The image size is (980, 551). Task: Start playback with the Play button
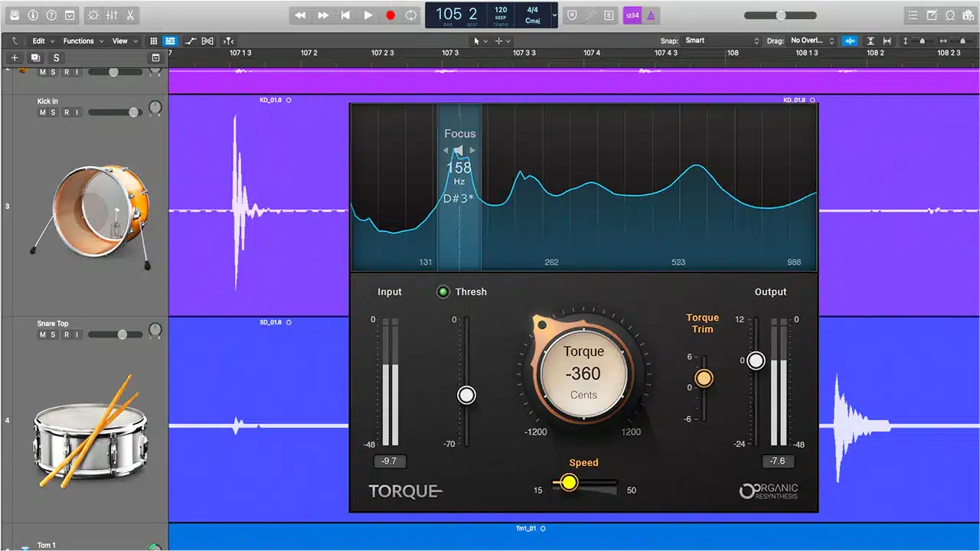(x=368, y=15)
